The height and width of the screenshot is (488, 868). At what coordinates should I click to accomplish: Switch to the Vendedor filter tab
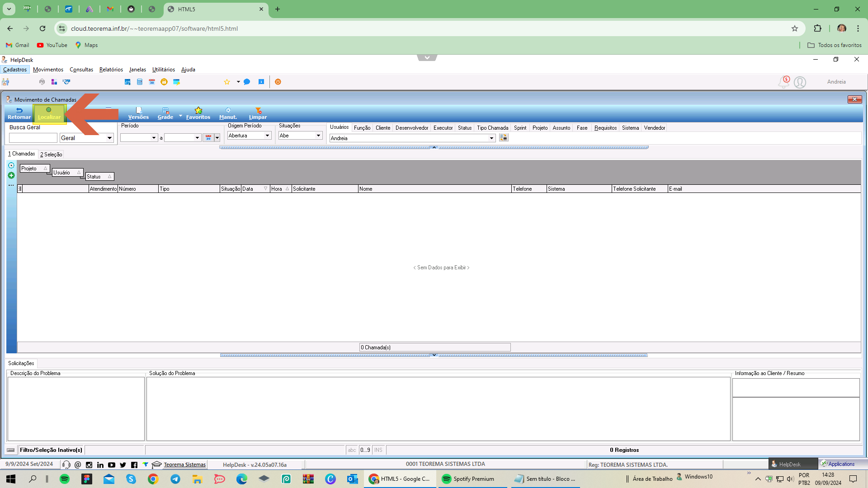(655, 128)
